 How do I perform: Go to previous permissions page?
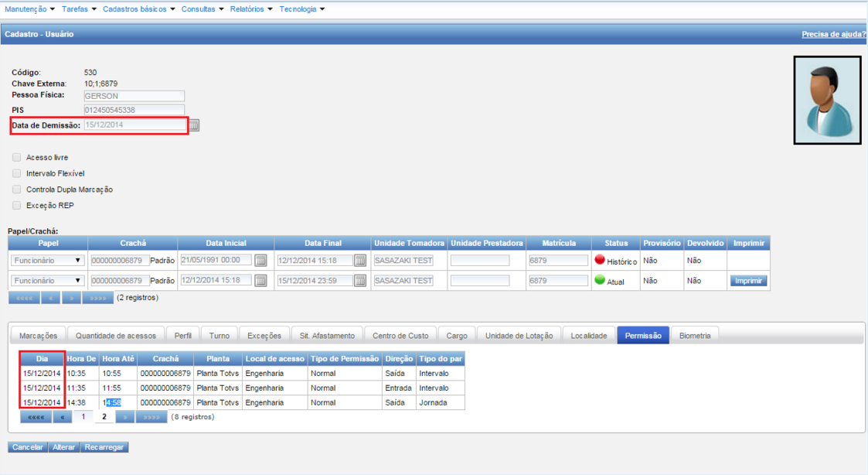[63, 417]
